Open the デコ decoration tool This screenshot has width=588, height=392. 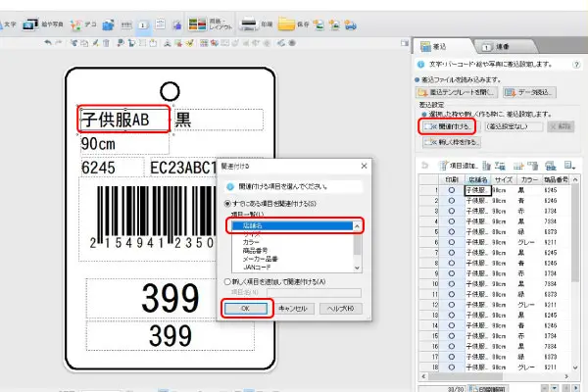83,24
